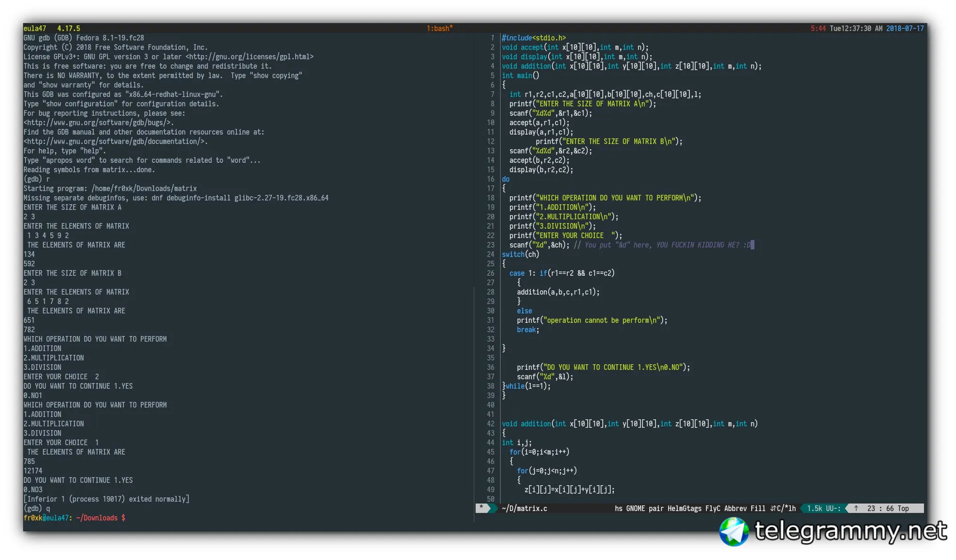This screenshot has height=560, width=956.
Task: Click the up-arrow icon before line number
Action: 856,508
